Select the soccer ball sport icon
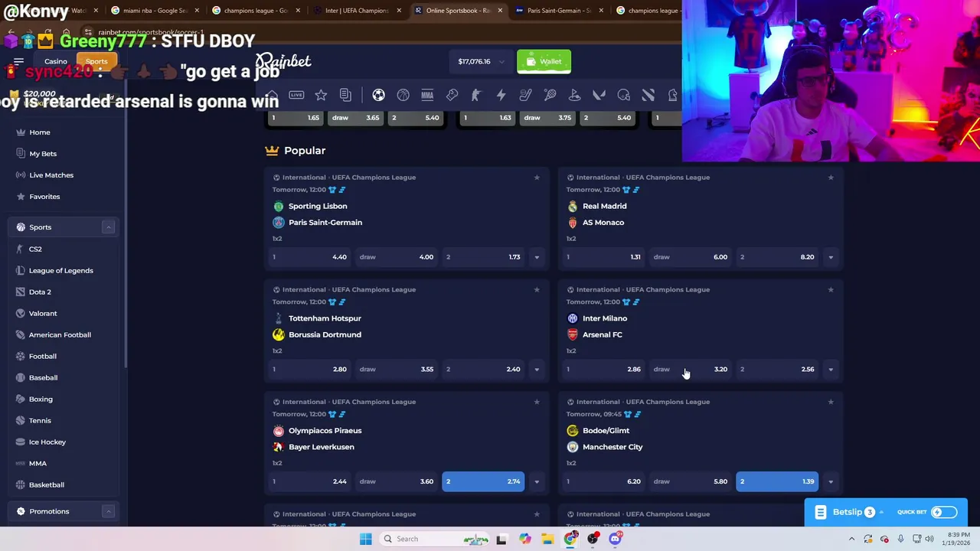980x551 pixels. click(x=378, y=95)
